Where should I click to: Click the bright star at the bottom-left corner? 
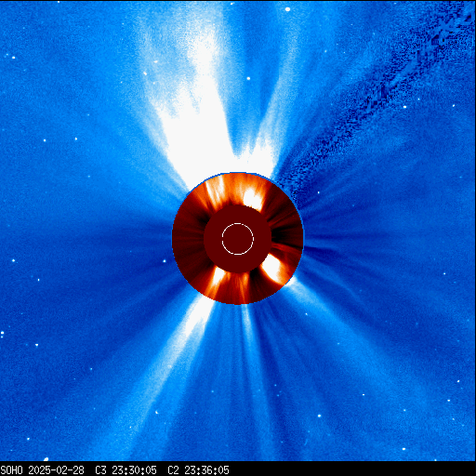point(46,459)
